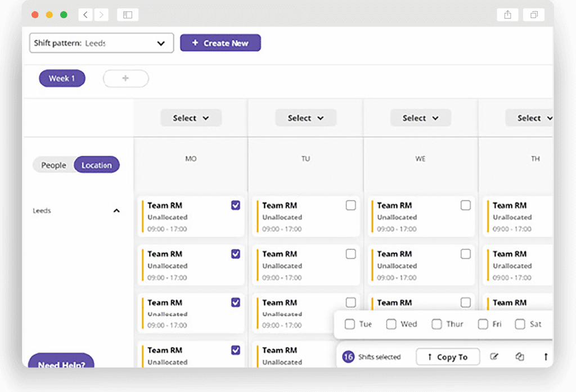576x392 pixels.
Task: Switch view to People
Action: pyautogui.click(x=54, y=165)
